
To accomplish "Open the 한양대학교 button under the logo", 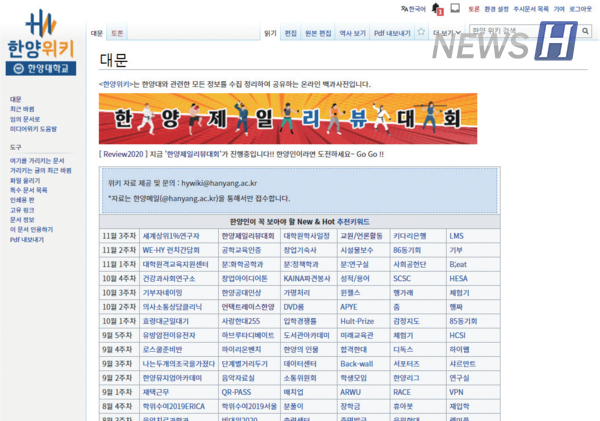I will [41, 69].
